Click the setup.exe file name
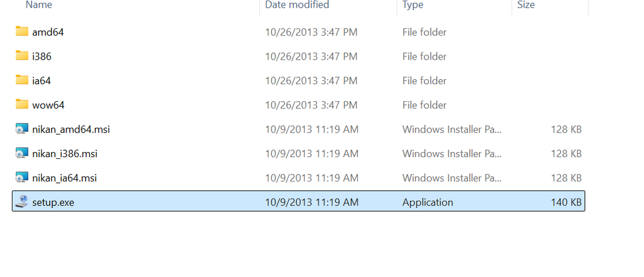This screenshot has width=644, height=277. point(53,202)
